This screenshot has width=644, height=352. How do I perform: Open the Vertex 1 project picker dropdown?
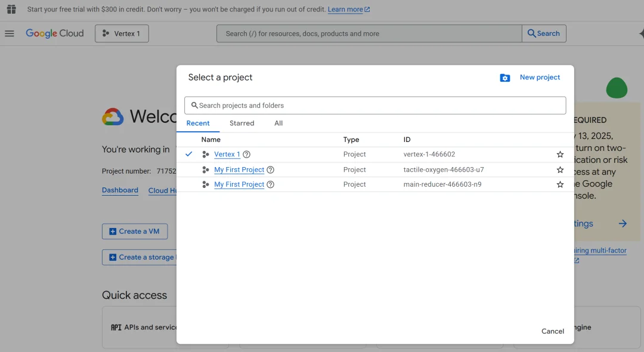(122, 33)
